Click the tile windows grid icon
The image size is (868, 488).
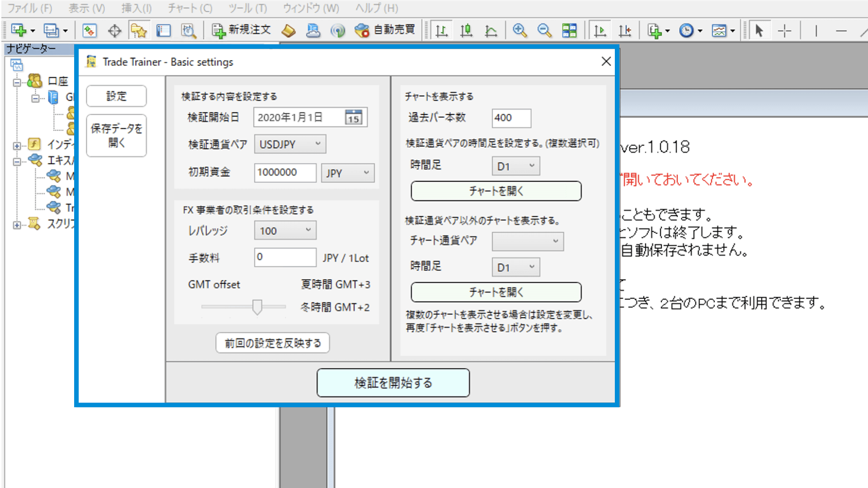tap(569, 30)
